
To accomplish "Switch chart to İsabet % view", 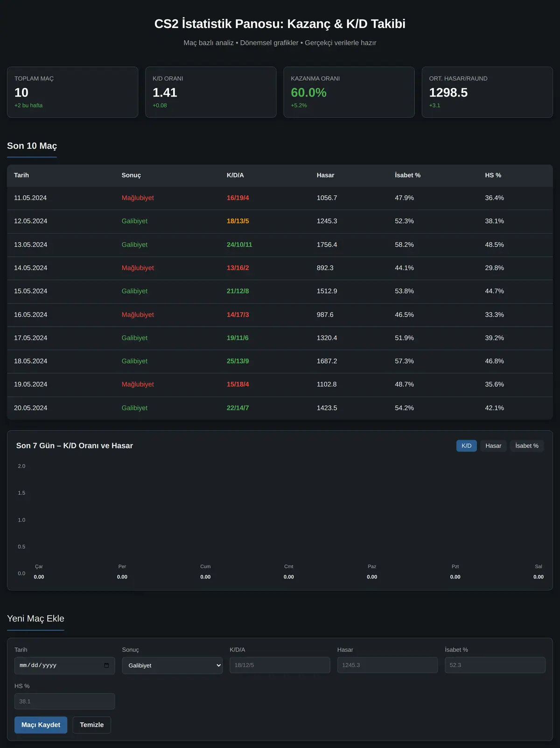I will [x=526, y=446].
